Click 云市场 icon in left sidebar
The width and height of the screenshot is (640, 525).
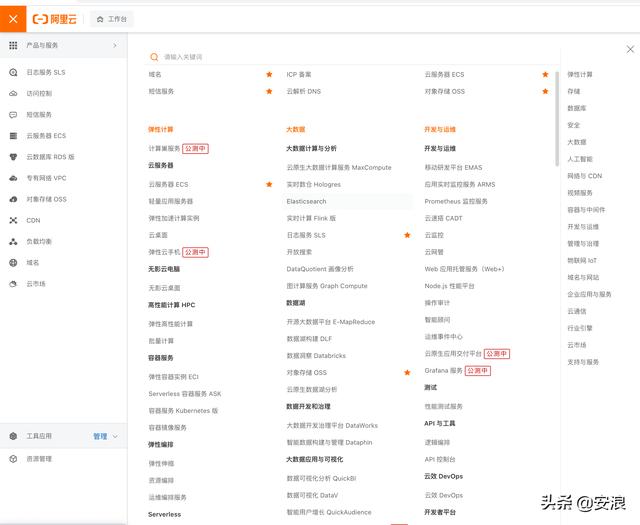tap(13, 284)
